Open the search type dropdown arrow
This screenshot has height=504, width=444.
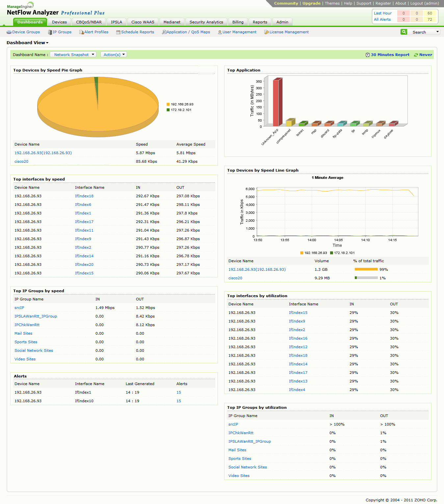[x=437, y=32]
